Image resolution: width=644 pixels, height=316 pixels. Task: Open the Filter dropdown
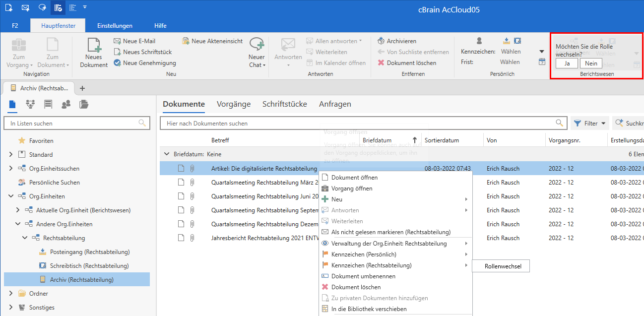(x=590, y=123)
